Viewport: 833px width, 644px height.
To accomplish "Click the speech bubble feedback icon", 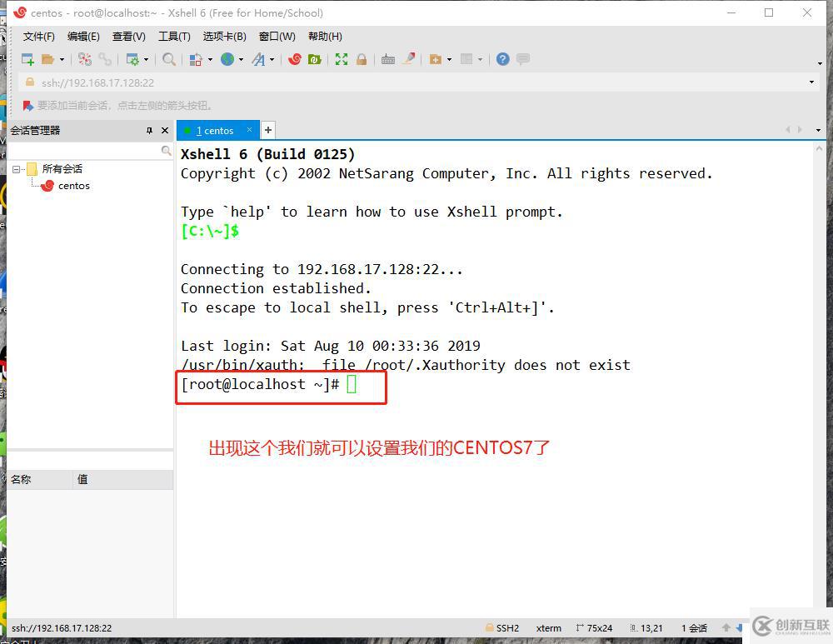I will 523,59.
